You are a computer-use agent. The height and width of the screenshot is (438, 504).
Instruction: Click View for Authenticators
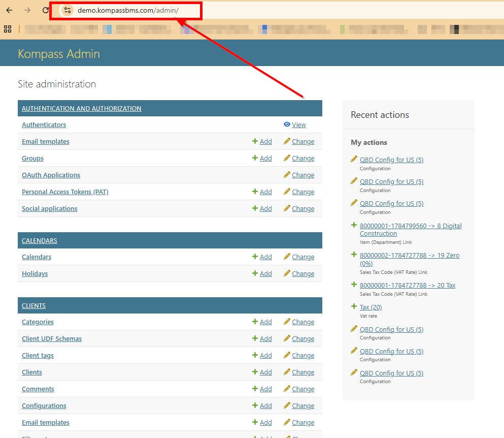[295, 125]
